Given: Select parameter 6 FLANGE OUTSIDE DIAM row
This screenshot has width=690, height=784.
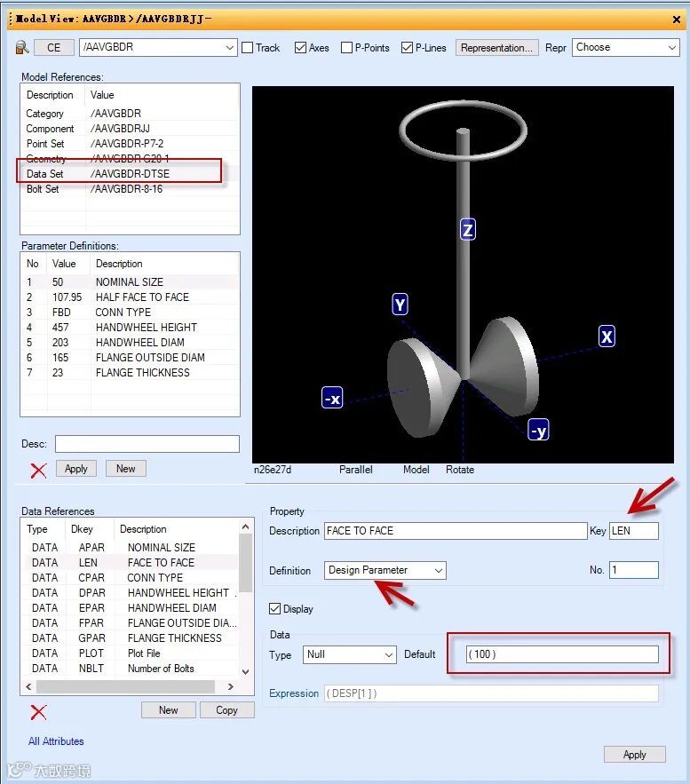Looking at the screenshot, I should 130,357.
